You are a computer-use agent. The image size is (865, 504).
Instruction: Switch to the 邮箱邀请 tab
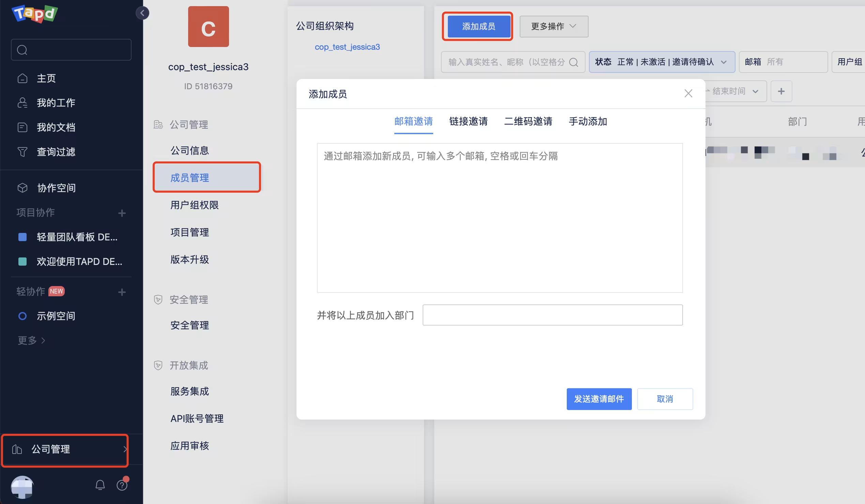click(x=413, y=121)
